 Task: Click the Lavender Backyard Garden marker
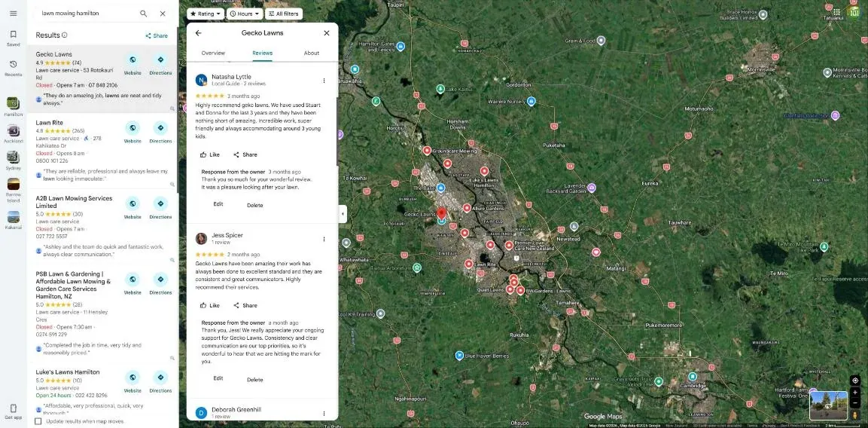tap(591, 188)
